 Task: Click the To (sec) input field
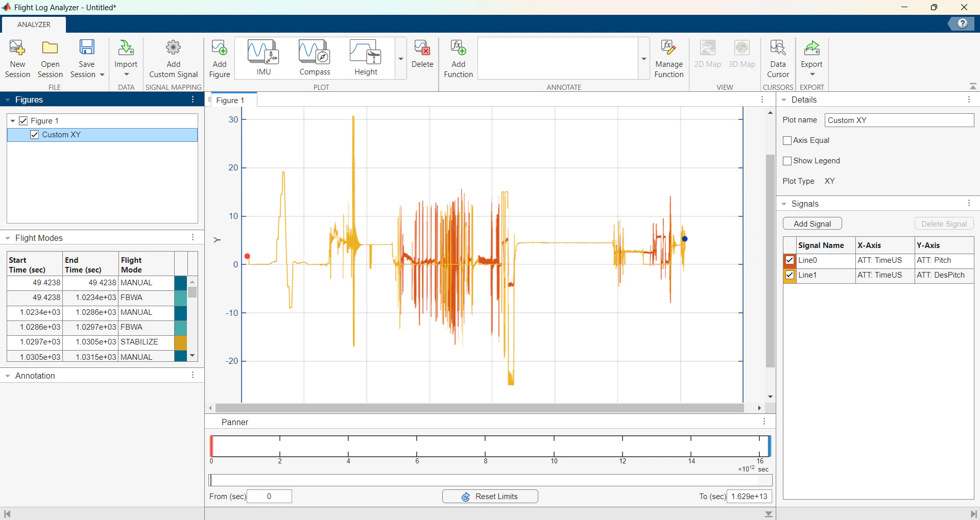(x=749, y=497)
